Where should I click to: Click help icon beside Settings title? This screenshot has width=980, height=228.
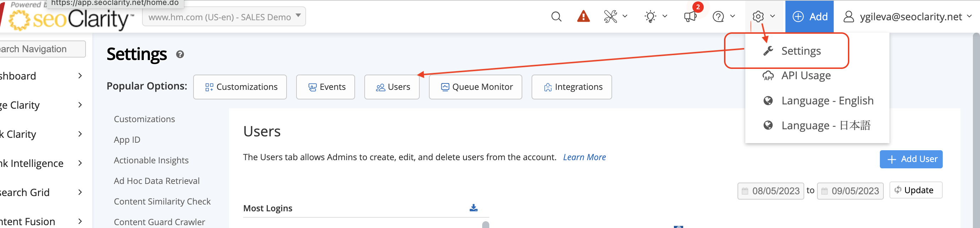click(180, 54)
